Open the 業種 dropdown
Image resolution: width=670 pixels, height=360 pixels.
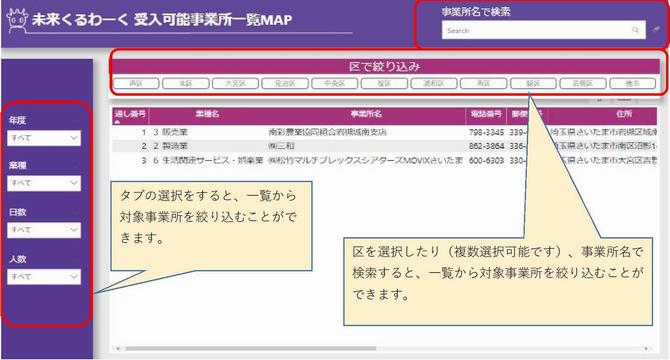[x=44, y=183]
